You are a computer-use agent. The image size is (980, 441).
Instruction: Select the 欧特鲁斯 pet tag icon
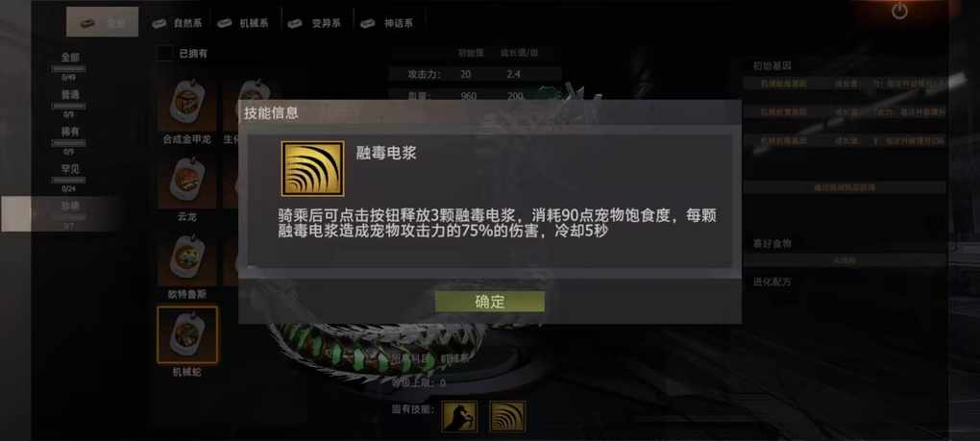[187, 259]
